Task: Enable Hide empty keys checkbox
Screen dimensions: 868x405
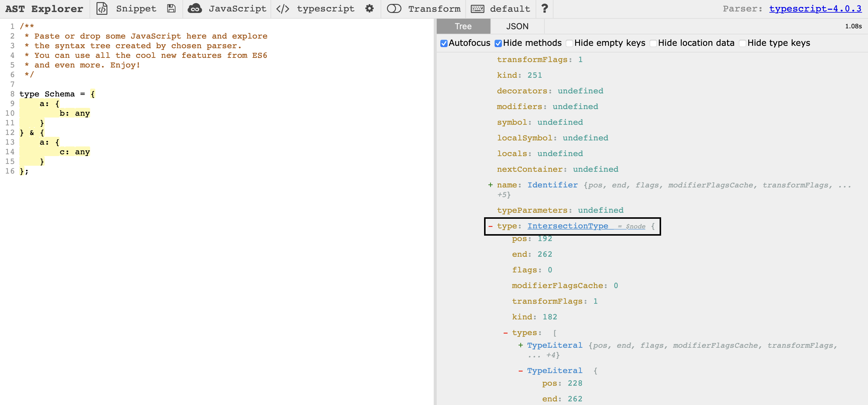Action: pos(569,43)
